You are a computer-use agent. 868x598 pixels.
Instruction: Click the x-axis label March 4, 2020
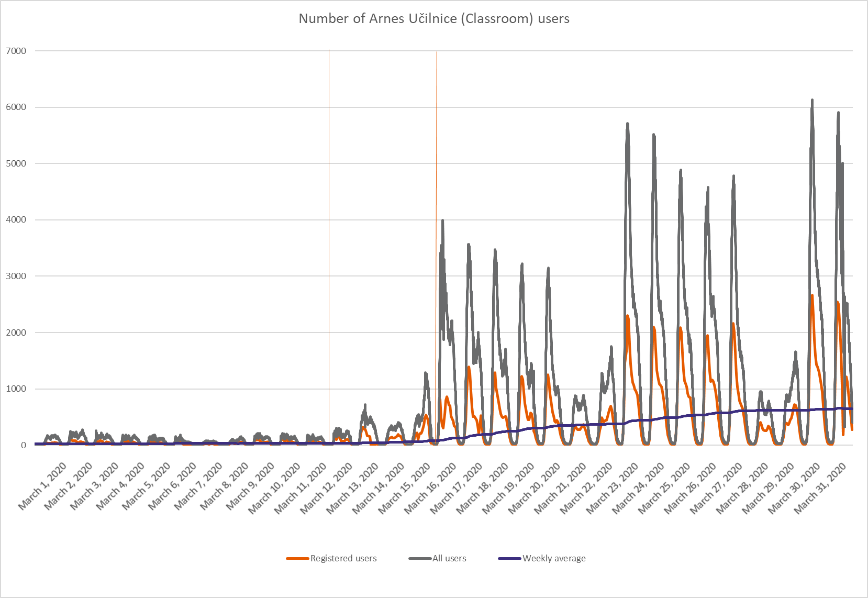click(x=120, y=486)
